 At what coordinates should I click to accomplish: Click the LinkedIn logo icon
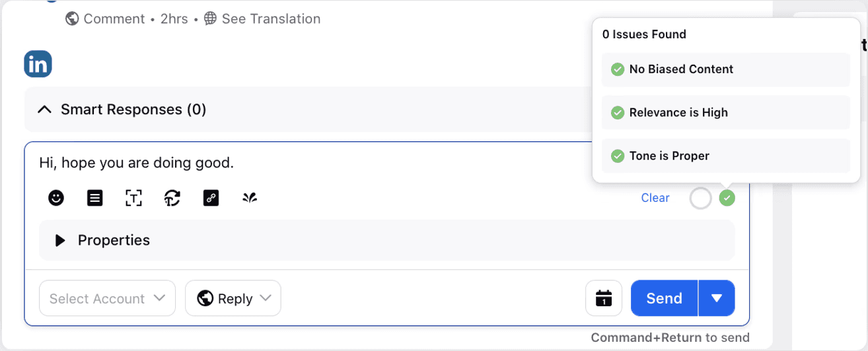click(38, 64)
